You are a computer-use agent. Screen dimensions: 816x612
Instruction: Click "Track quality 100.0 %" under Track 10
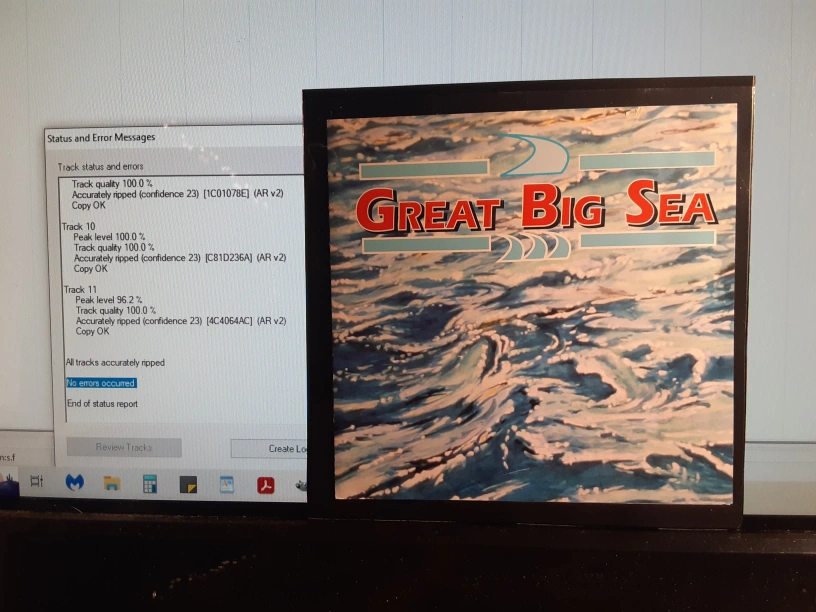coord(114,247)
